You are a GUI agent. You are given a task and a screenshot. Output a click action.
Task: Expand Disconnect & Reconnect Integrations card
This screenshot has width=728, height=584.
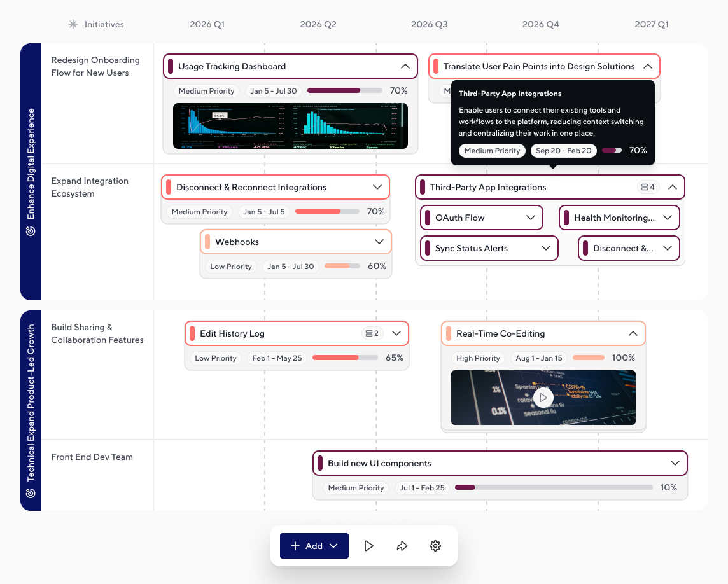point(377,187)
